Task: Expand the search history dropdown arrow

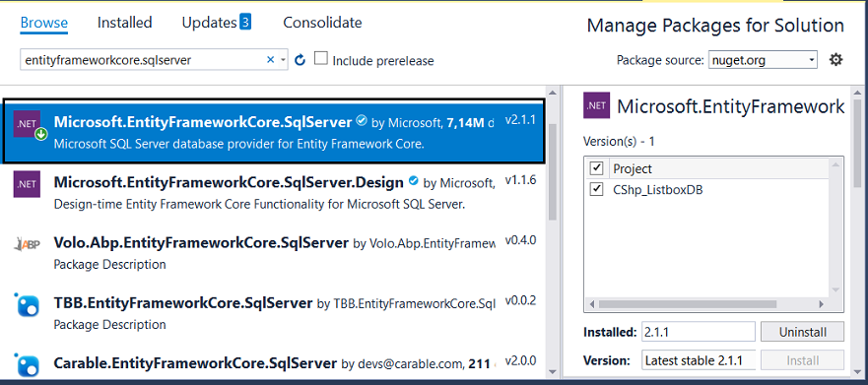Action: [283, 60]
